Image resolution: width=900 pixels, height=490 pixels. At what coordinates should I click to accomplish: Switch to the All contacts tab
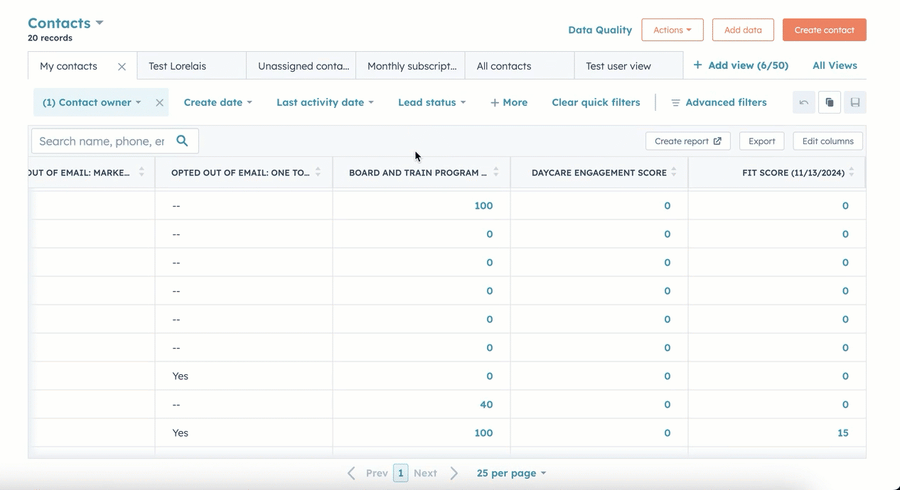pos(519,66)
